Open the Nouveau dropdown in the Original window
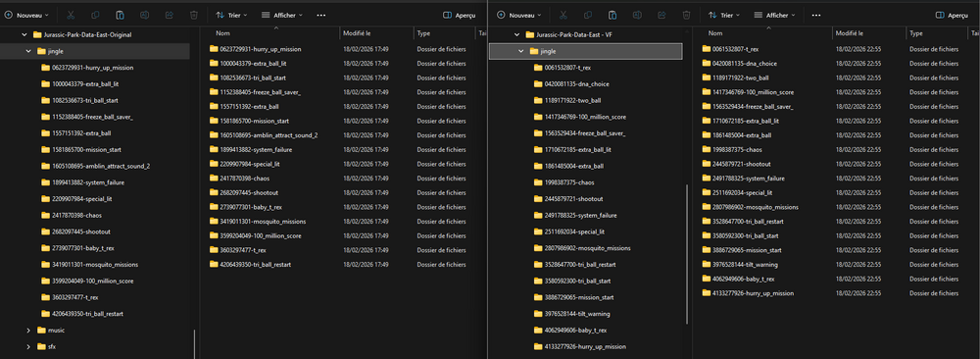Screen dimensions: 980x359 pyautogui.click(x=25, y=15)
